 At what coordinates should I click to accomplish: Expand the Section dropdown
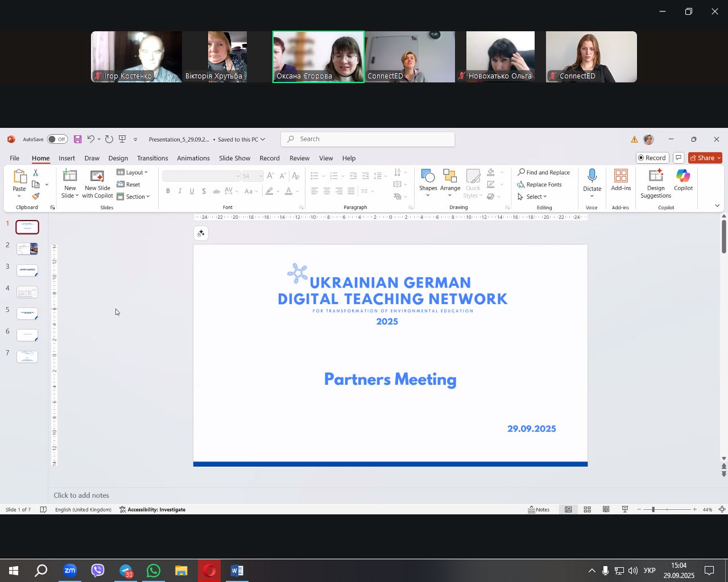[134, 197]
